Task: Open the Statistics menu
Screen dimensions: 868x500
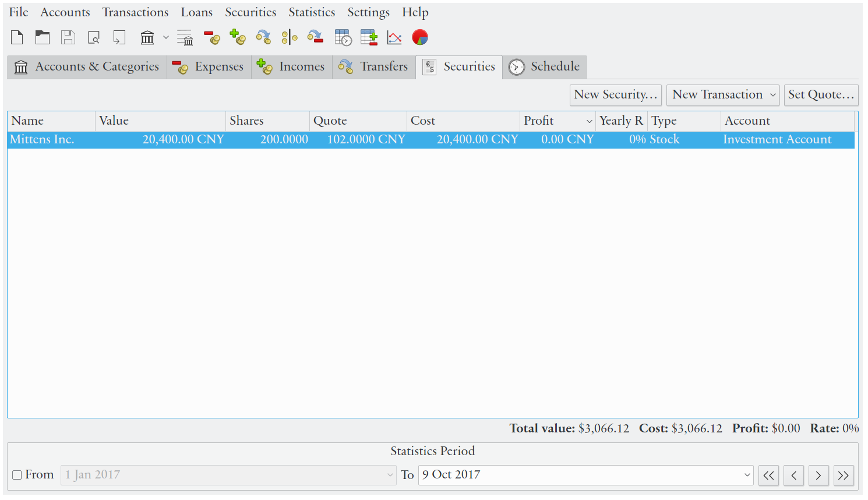Action: pos(312,12)
